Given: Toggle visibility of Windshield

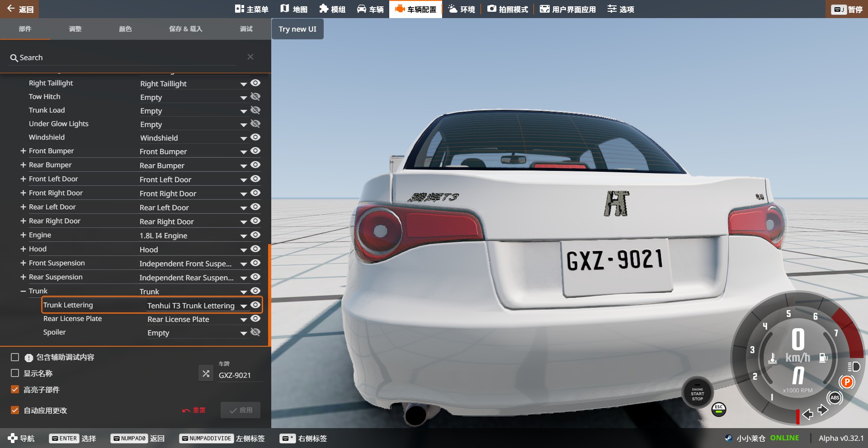Looking at the screenshot, I should point(255,137).
